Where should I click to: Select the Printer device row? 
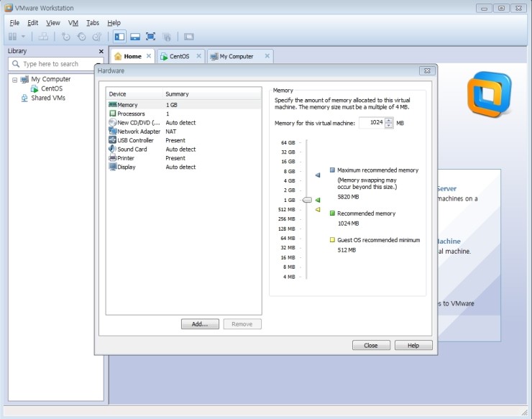click(x=184, y=158)
